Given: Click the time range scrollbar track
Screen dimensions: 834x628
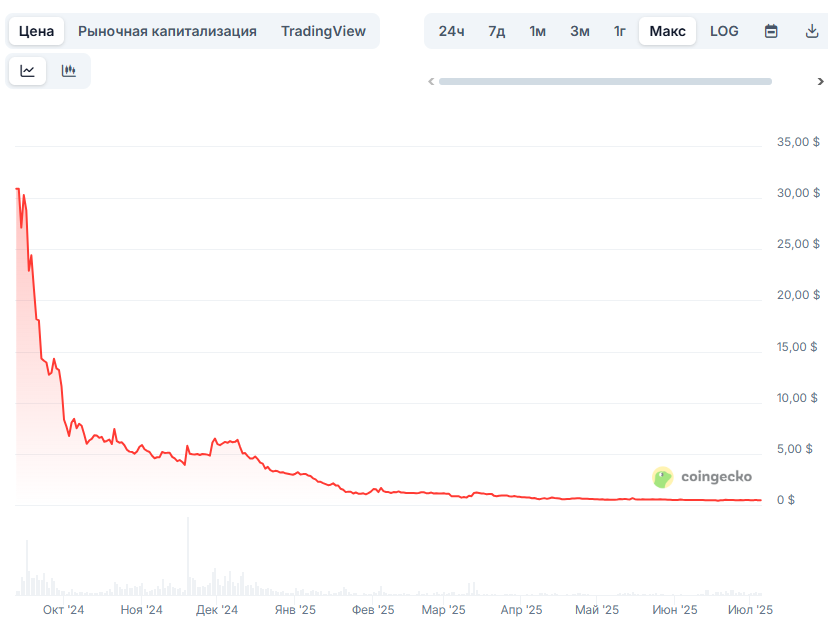Looking at the screenshot, I should pos(605,81).
